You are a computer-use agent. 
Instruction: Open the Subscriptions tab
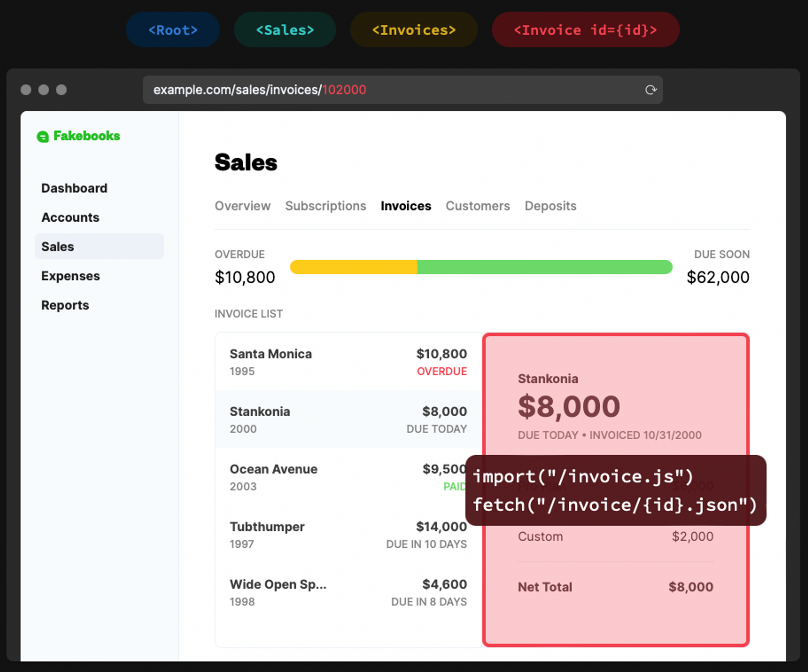pyautogui.click(x=325, y=206)
